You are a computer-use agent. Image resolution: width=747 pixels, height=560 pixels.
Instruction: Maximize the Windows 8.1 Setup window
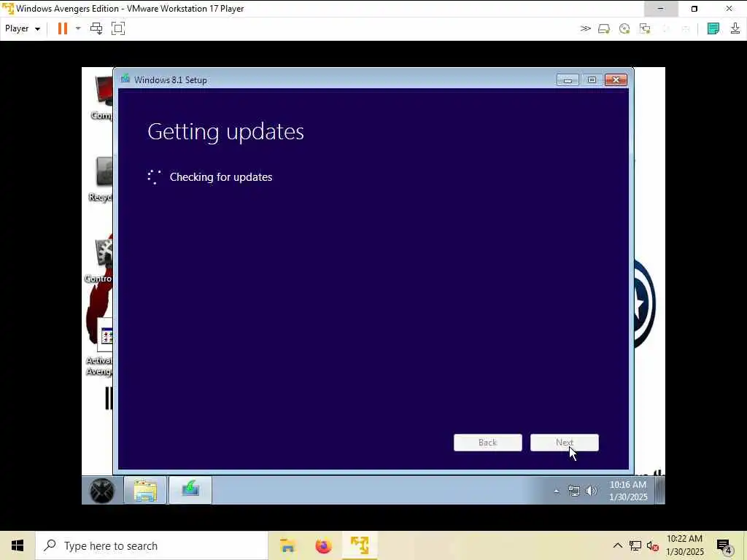pyautogui.click(x=592, y=80)
